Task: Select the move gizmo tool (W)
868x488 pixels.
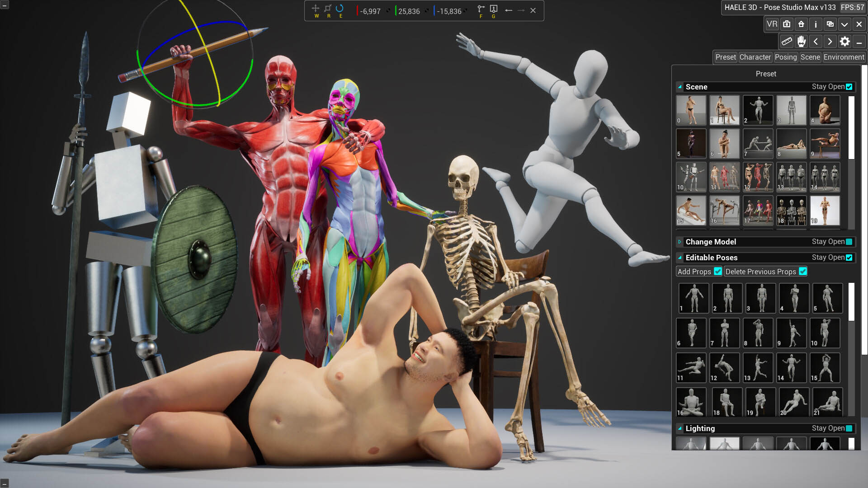Action: pos(316,9)
